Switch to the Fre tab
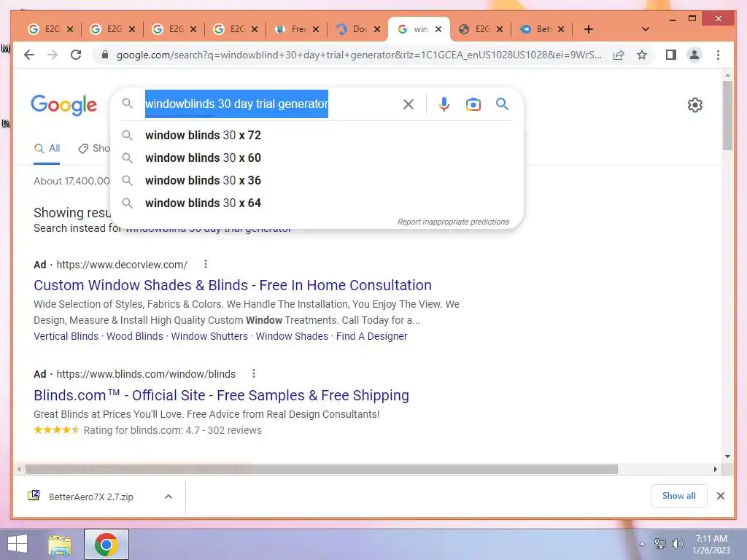 290,29
